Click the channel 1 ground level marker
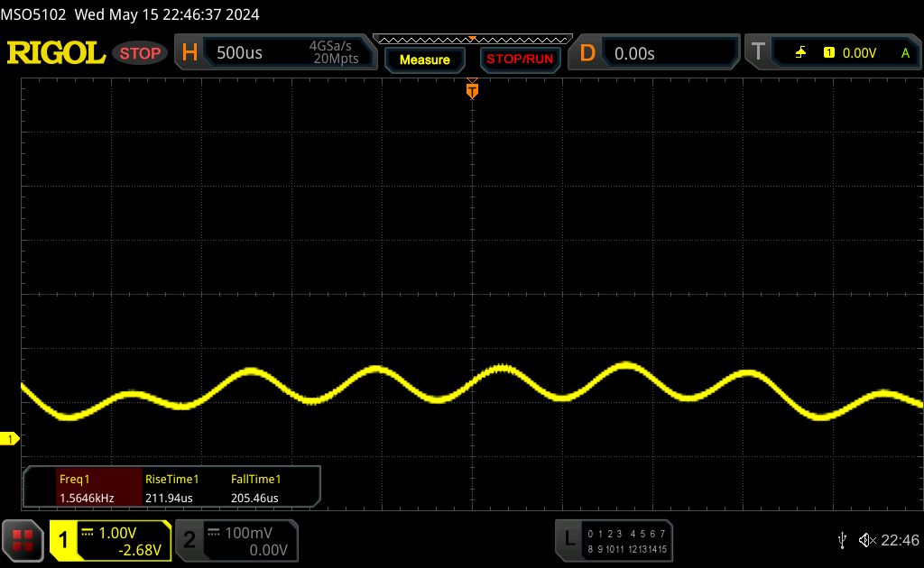 click(x=9, y=439)
